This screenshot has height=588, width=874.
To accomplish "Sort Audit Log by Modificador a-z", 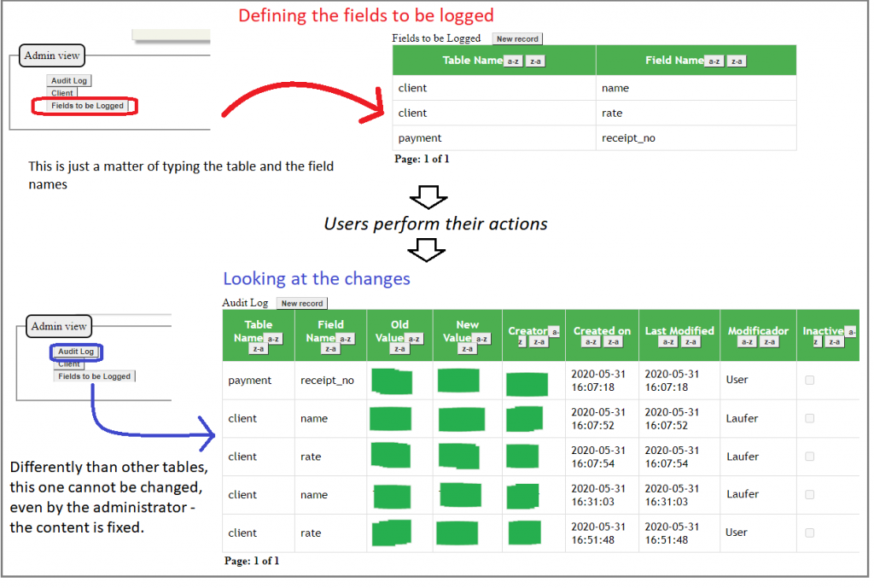I will (747, 342).
